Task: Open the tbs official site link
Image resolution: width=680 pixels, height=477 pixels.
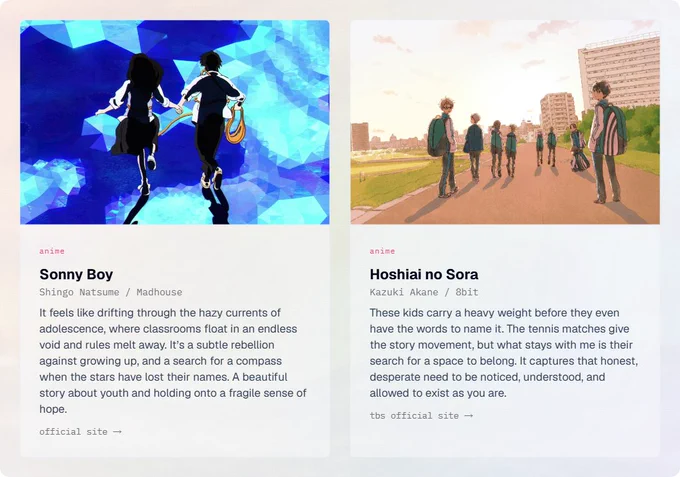Action: pos(421,416)
